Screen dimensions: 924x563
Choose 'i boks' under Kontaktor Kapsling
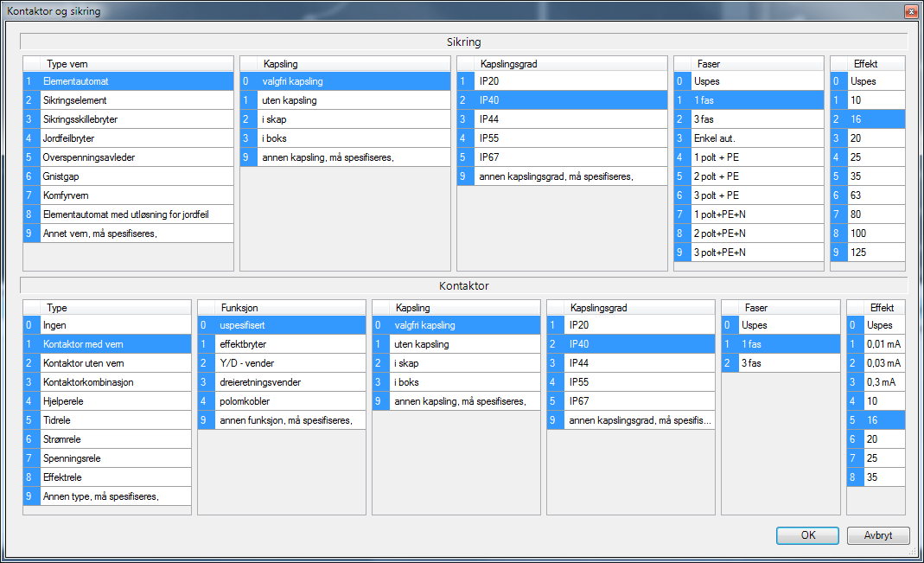point(406,382)
